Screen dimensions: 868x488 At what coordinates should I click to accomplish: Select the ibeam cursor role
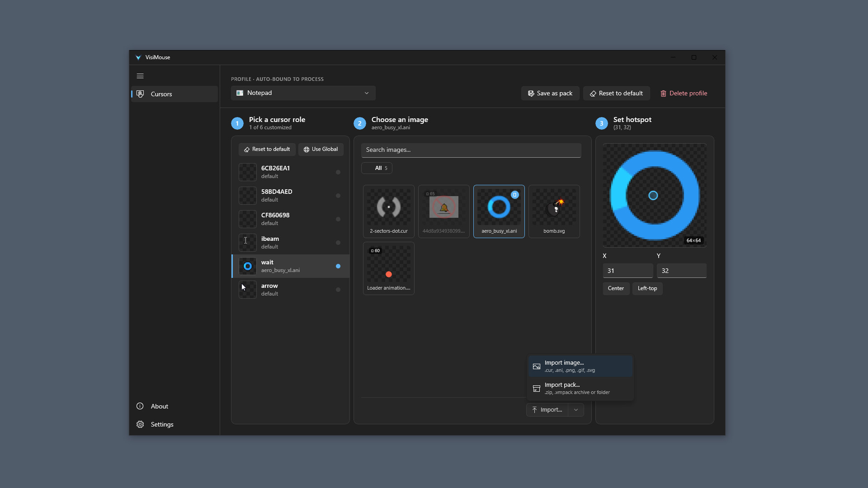tap(291, 243)
